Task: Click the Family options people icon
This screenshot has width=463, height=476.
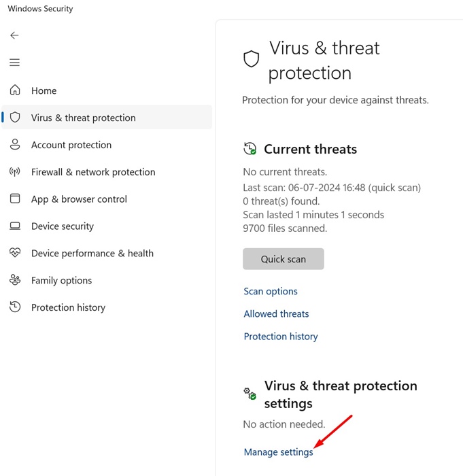Action: (x=15, y=280)
